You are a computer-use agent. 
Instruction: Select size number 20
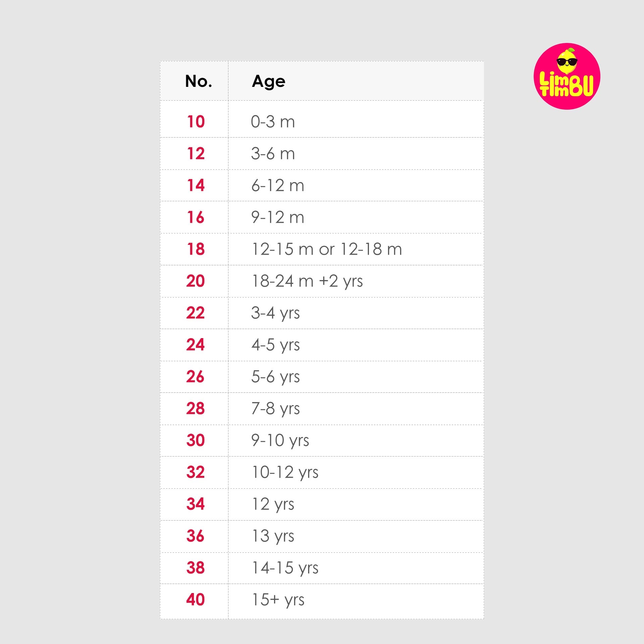coord(196,281)
